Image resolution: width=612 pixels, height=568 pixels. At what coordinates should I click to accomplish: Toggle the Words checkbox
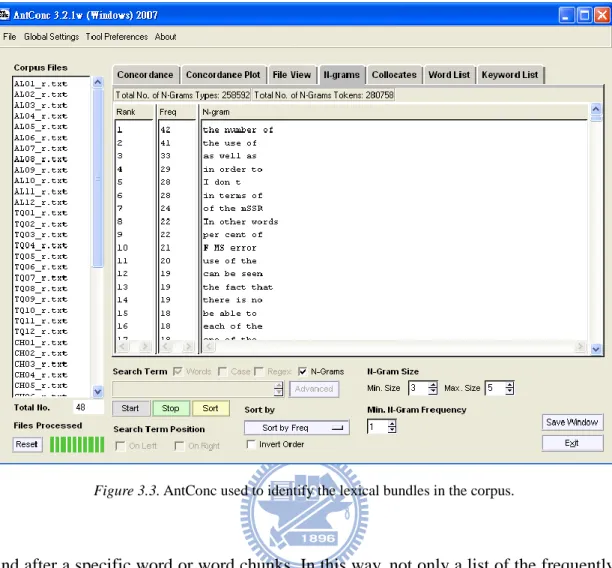click(x=178, y=371)
